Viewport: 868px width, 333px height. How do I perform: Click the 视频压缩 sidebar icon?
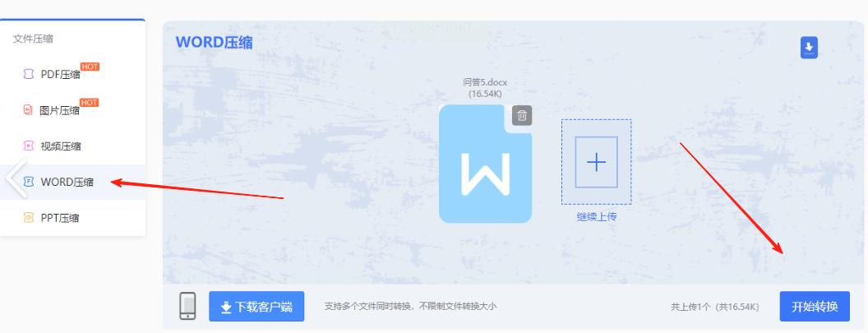28,146
